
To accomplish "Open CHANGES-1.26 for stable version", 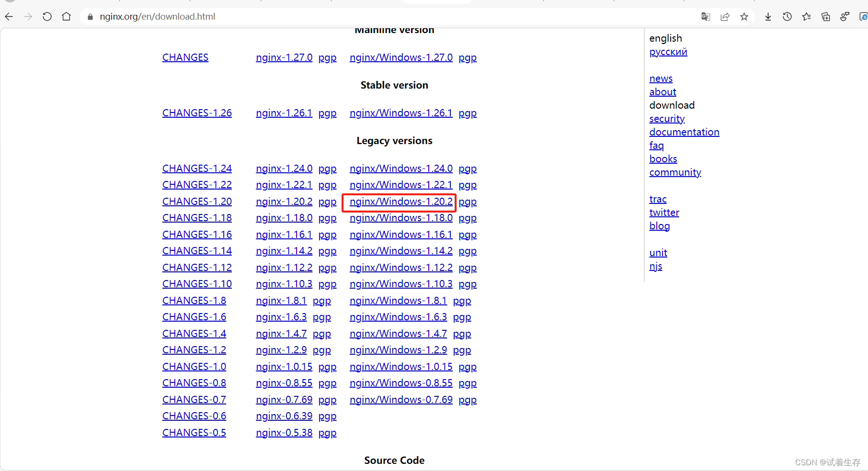I will pyautogui.click(x=197, y=113).
